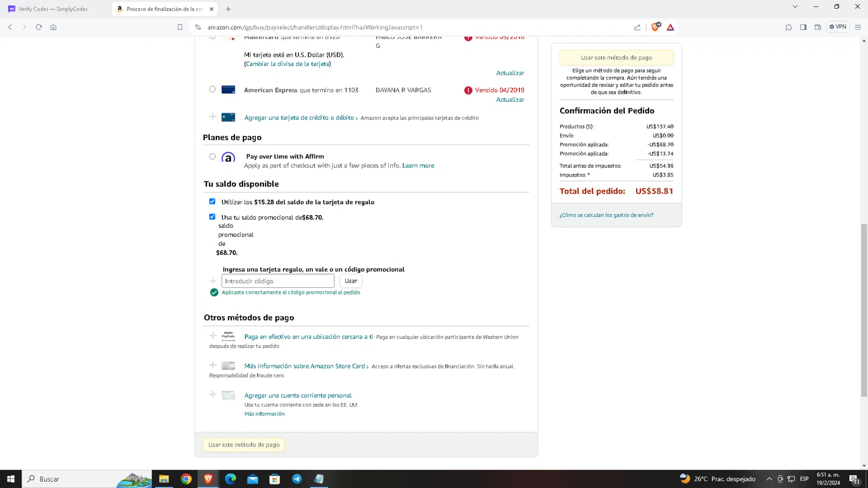The image size is (868, 488).
Task: Click the Total del pedido US$58.81 amount
Action: click(x=654, y=191)
